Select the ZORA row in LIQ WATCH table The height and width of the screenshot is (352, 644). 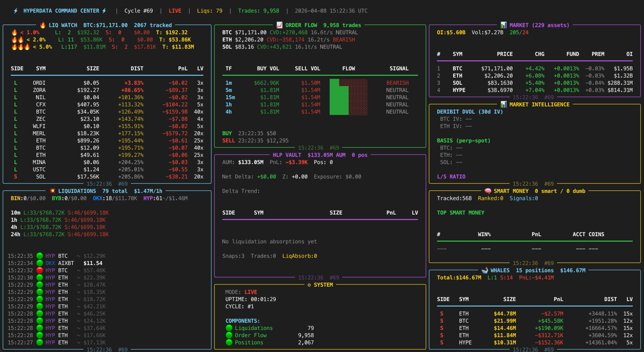tap(107, 90)
